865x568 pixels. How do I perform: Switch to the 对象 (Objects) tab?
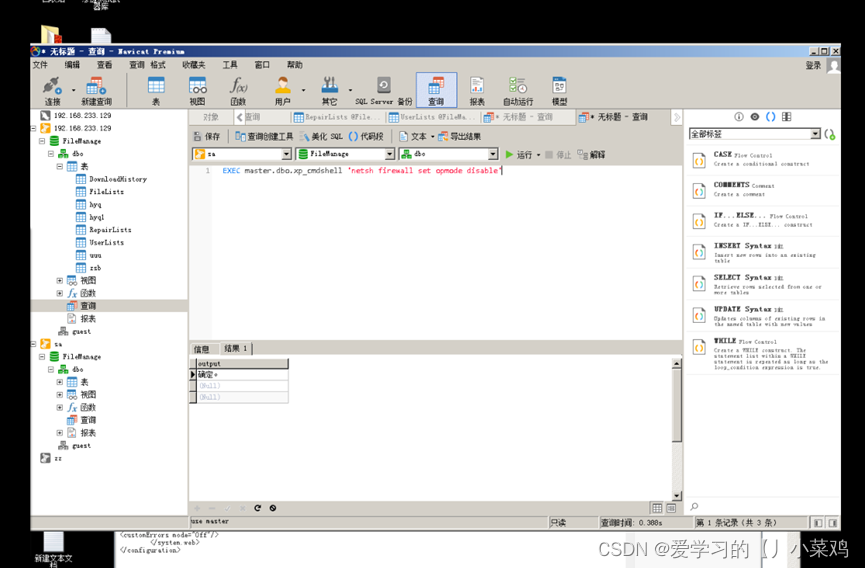coord(211,117)
